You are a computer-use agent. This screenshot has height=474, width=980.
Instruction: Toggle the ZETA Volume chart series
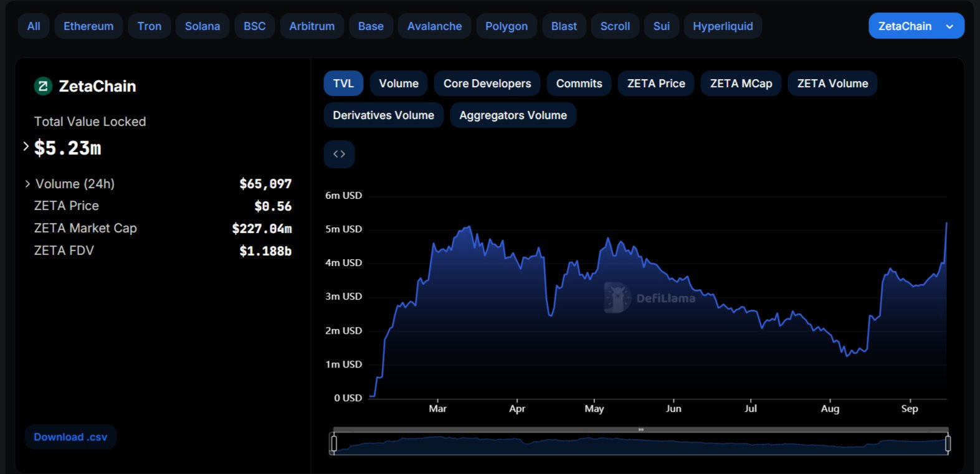[832, 83]
